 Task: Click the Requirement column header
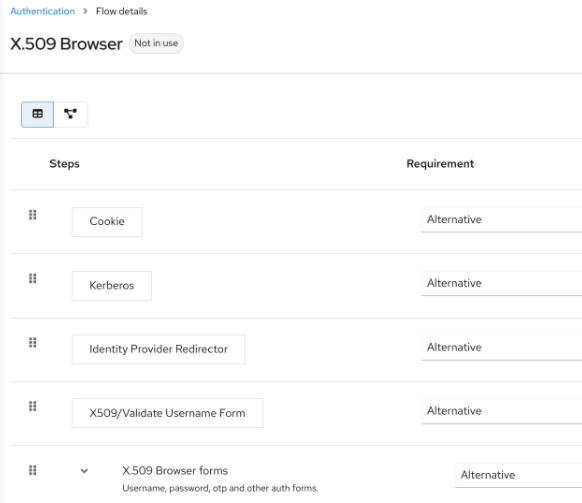click(440, 164)
